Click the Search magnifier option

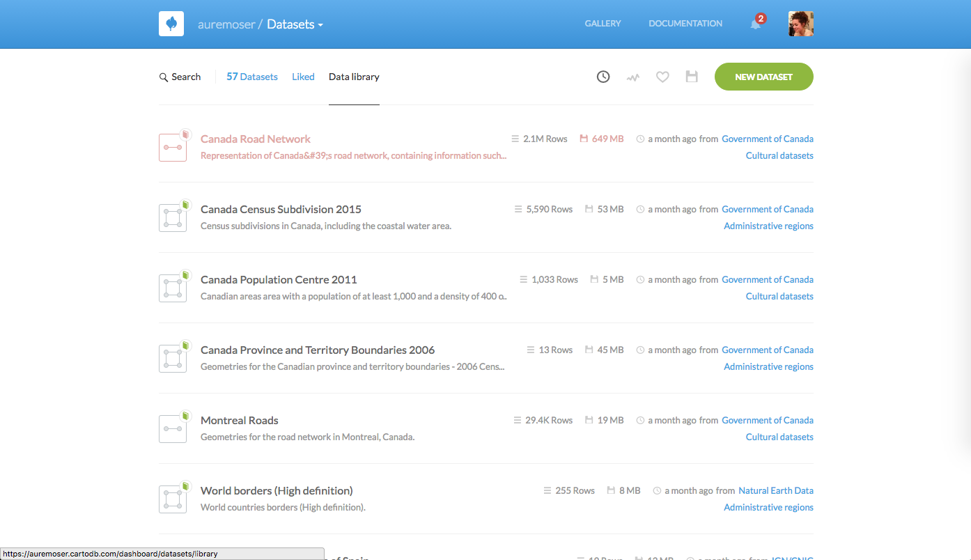(x=180, y=77)
